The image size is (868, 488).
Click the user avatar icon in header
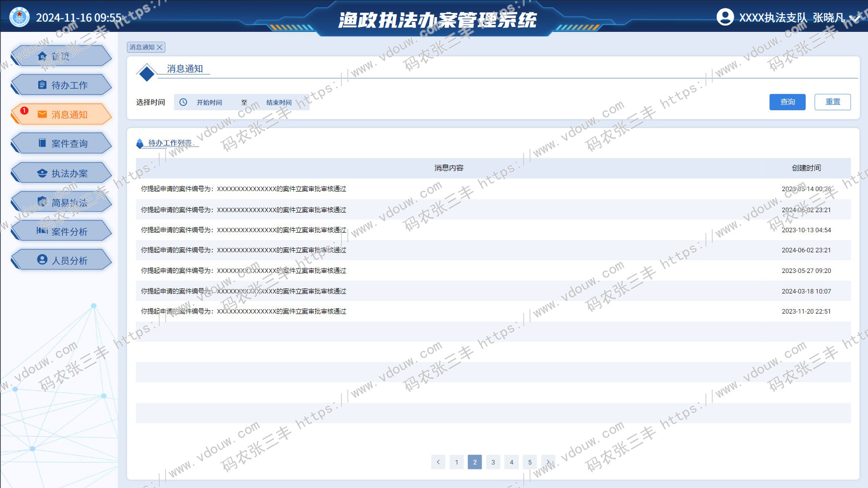pyautogui.click(x=725, y=17)
